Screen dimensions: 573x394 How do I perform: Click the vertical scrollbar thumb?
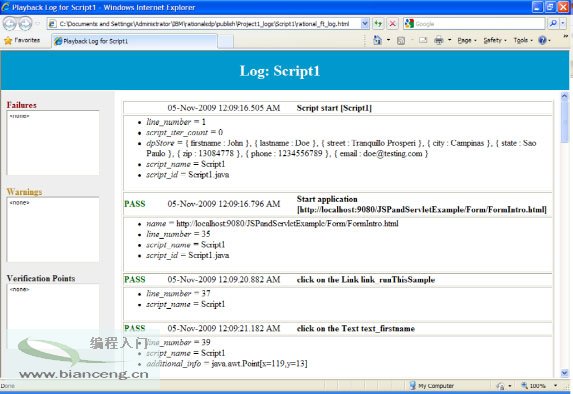click(565, 122)
